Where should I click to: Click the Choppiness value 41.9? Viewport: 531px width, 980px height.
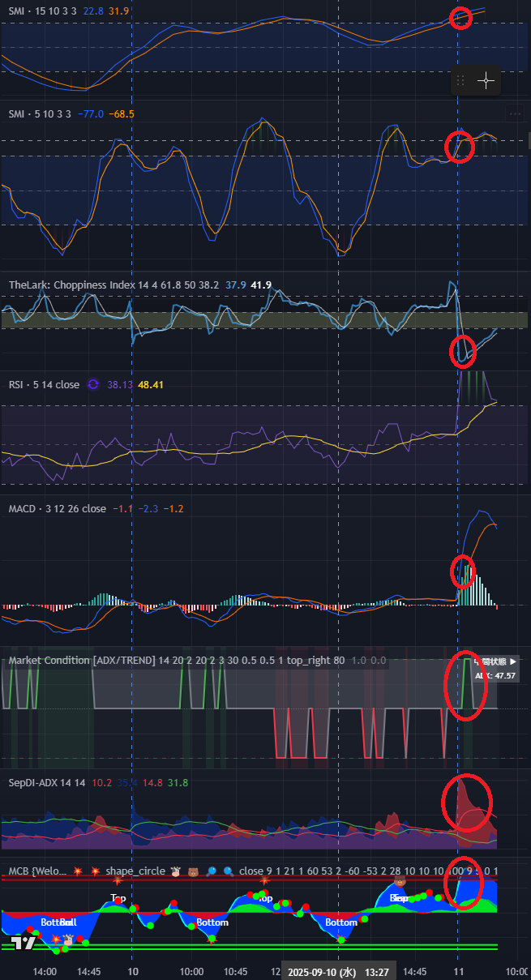[x=261, y=285]
